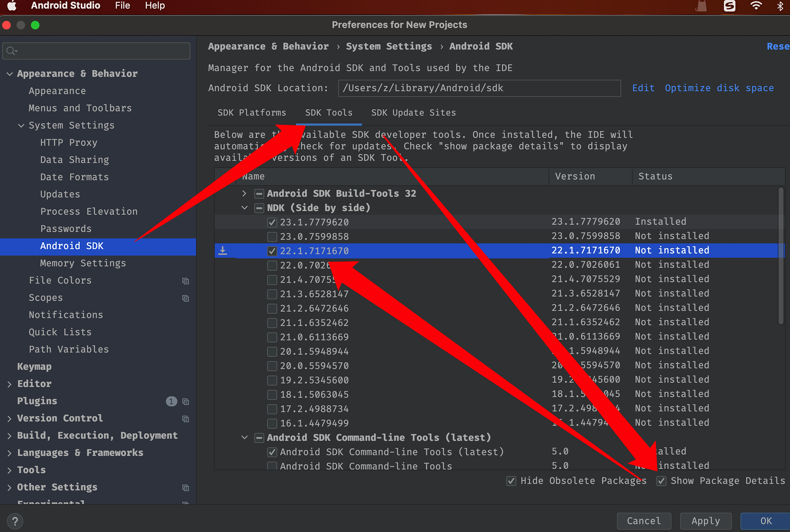
Task: Switch to SDK Platforms tab
Action: tap(252, 113)
